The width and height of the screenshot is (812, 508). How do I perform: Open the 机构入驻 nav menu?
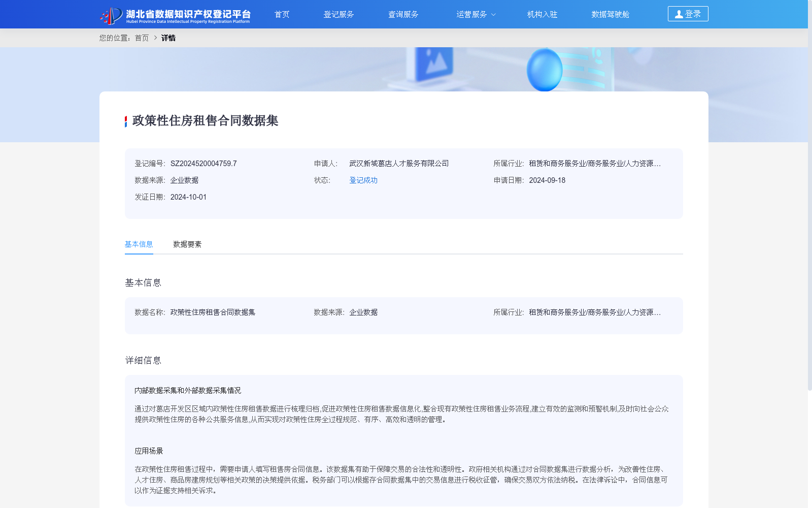tap(543, 14)
